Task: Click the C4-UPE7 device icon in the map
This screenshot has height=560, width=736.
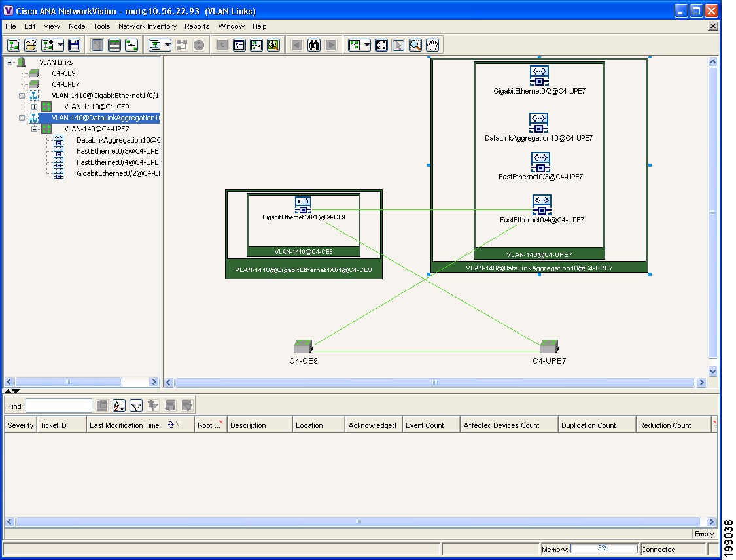Action: point(549,347)
